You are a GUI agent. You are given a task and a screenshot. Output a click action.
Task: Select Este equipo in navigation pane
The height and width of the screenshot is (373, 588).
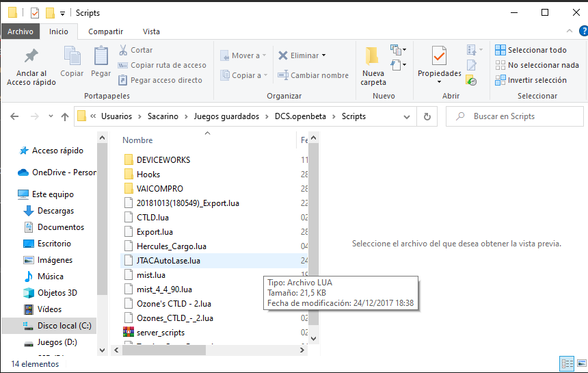46,194
